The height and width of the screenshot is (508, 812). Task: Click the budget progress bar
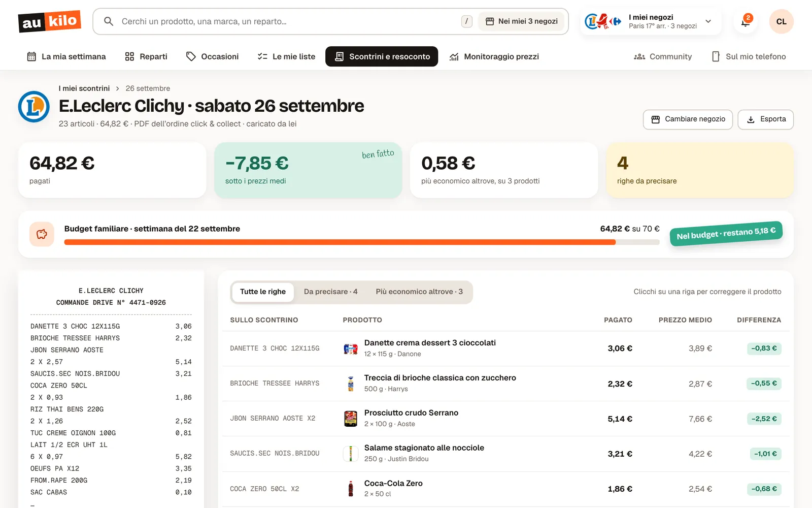click(x=362, y=242)
